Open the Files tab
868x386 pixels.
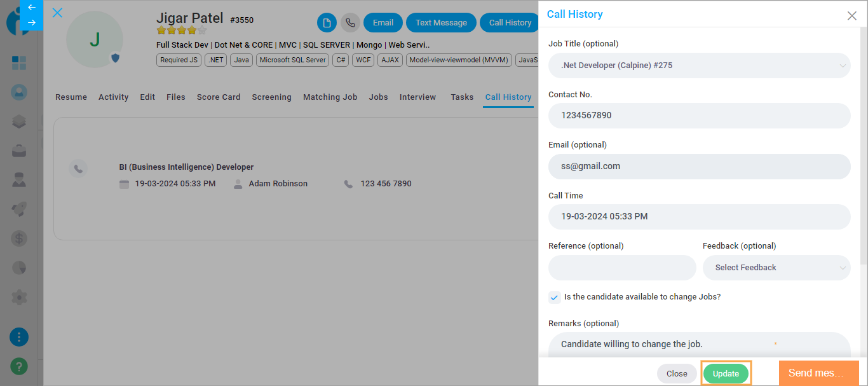[176, 97]
